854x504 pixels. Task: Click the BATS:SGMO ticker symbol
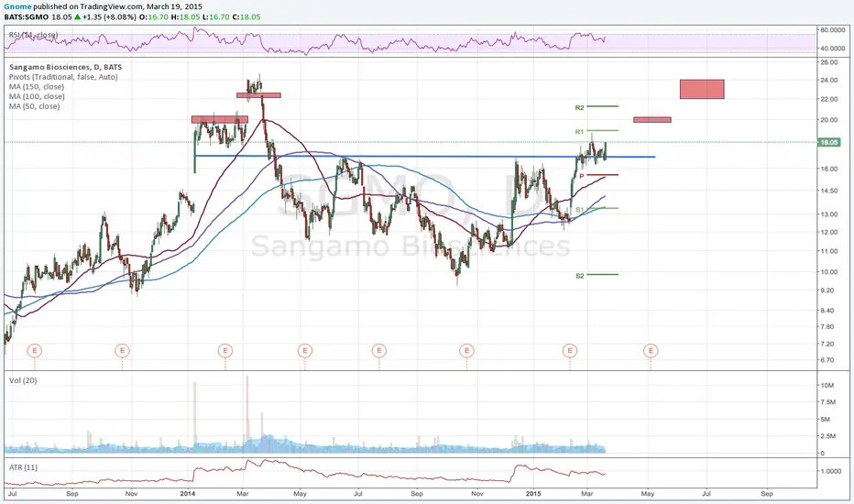point(27,16)
